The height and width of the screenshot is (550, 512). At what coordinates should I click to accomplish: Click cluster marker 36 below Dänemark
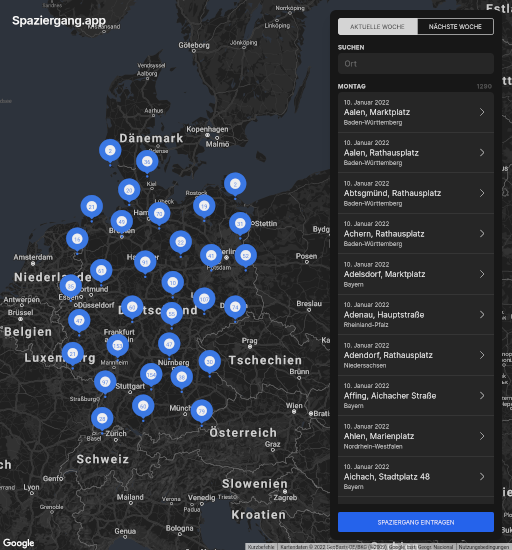(147, 162)
